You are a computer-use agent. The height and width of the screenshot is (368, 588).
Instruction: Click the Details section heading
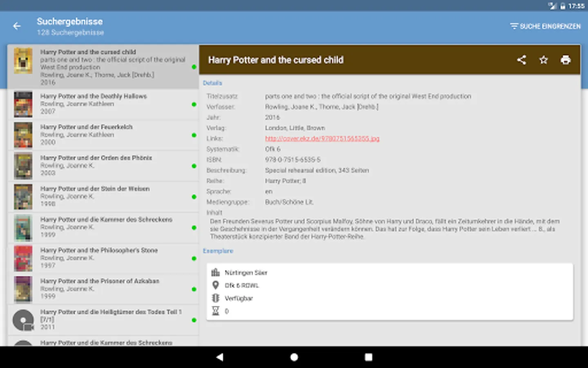click(x=212, y=83)
